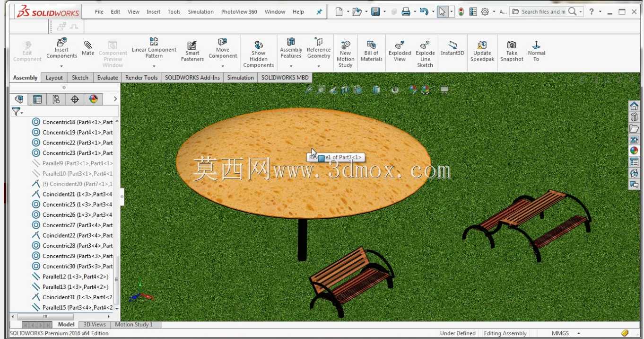The height and width of the screenshot is (339, 644).
Task: Switch to the Evaluate tab
Action: coord(107,78)
